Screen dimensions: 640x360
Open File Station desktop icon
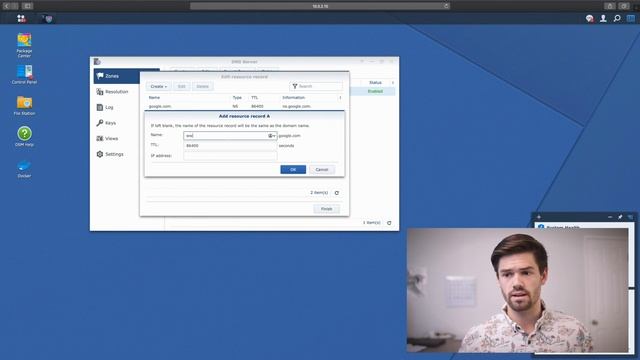click(x=24, y=105)
